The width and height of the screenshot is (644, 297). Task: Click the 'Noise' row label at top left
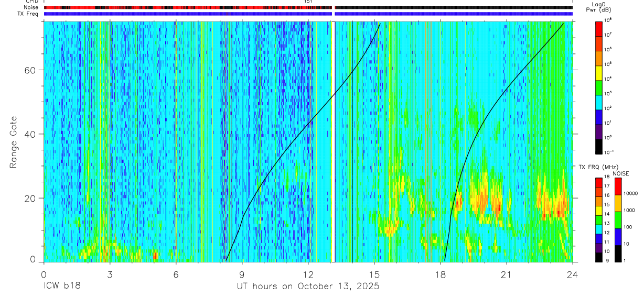pyautogui.click(x=31, y=7)
